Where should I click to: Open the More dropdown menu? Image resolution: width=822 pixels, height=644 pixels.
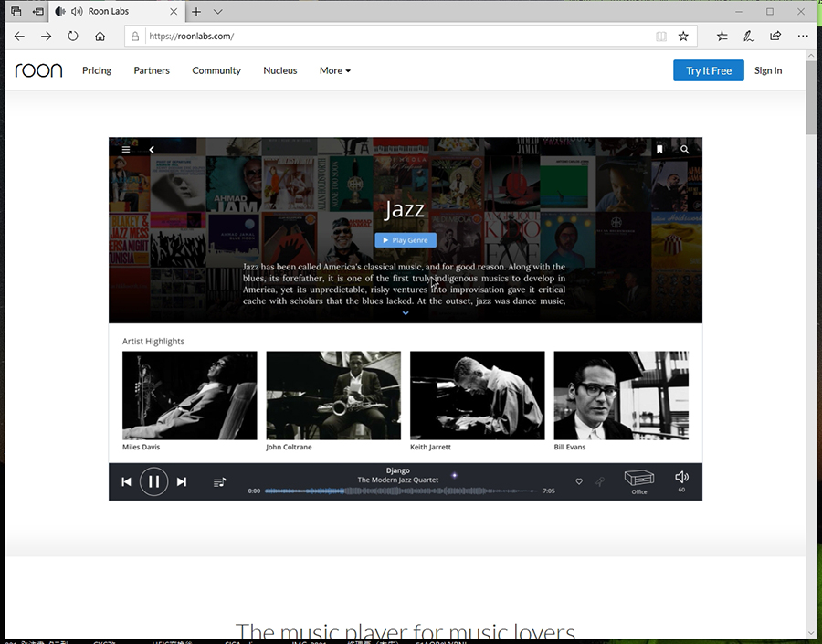point(334,70)
